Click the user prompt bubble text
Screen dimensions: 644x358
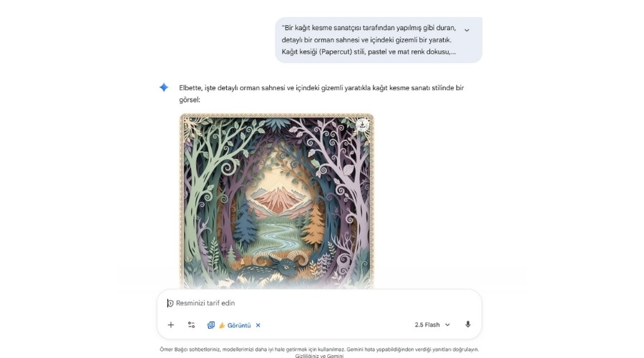coord(369,40)
